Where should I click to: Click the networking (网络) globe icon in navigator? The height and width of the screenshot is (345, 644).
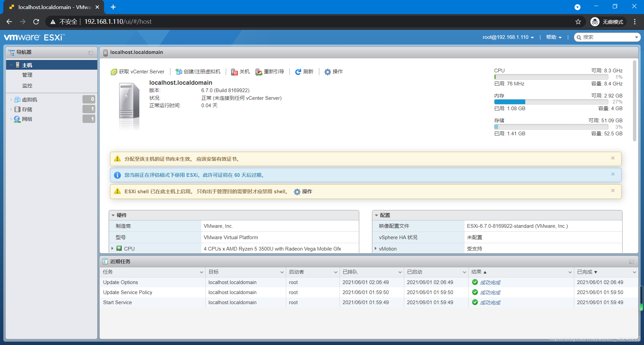(x=17, y=119)
